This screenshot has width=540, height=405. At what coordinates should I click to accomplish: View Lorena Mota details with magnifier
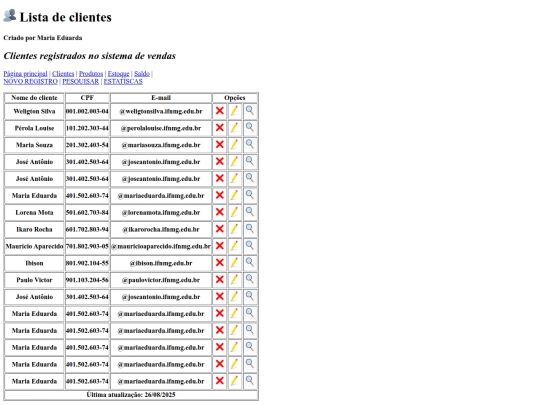click(250, 212)
